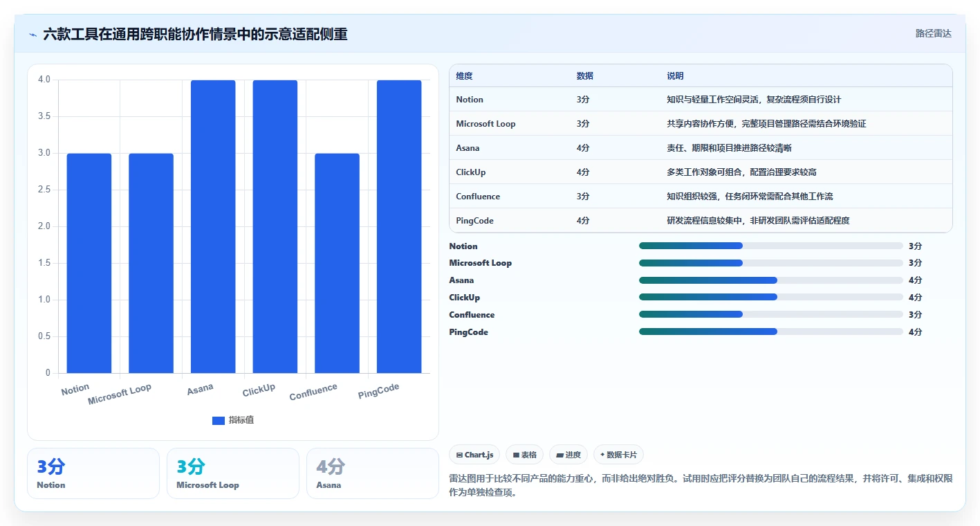Click the Microsoft Loop cell in table

[x=486, y=124]
